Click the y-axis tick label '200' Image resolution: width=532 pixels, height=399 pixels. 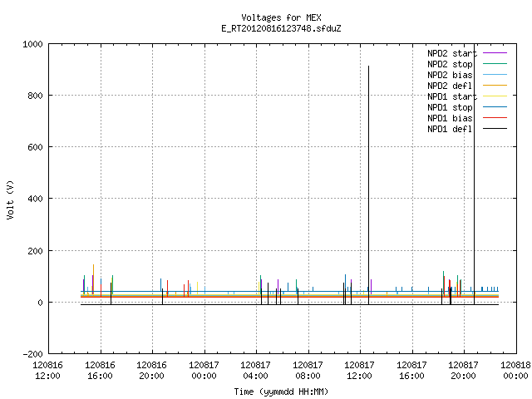point(35,251)
